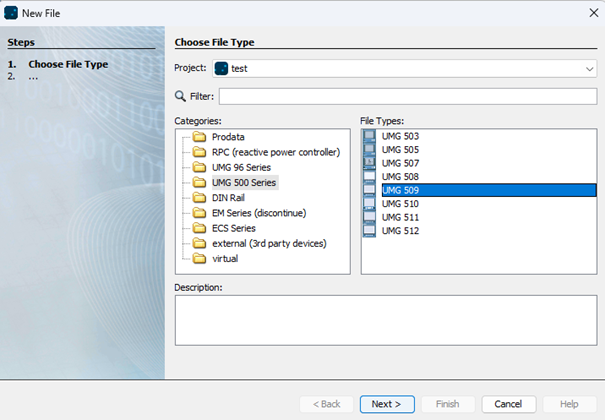Click the magnifier icon beside Filter

(180, 96)
